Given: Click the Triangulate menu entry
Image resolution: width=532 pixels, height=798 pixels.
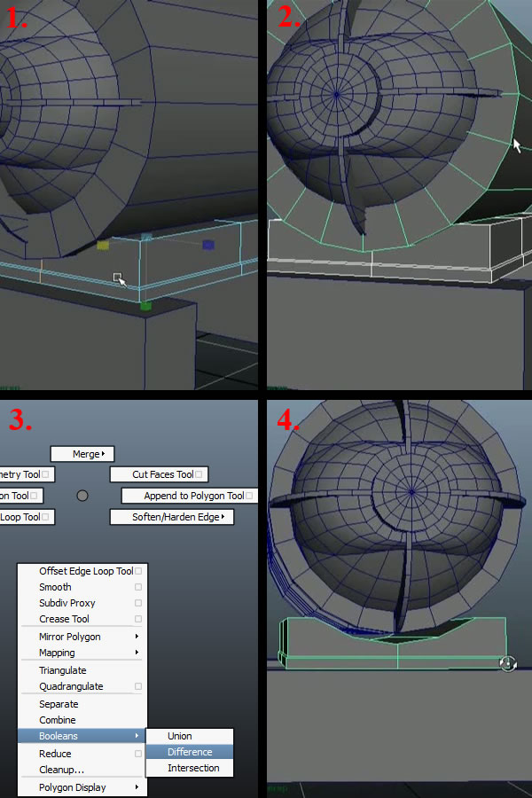Looking at the screenshot, I should coord(63,670).
